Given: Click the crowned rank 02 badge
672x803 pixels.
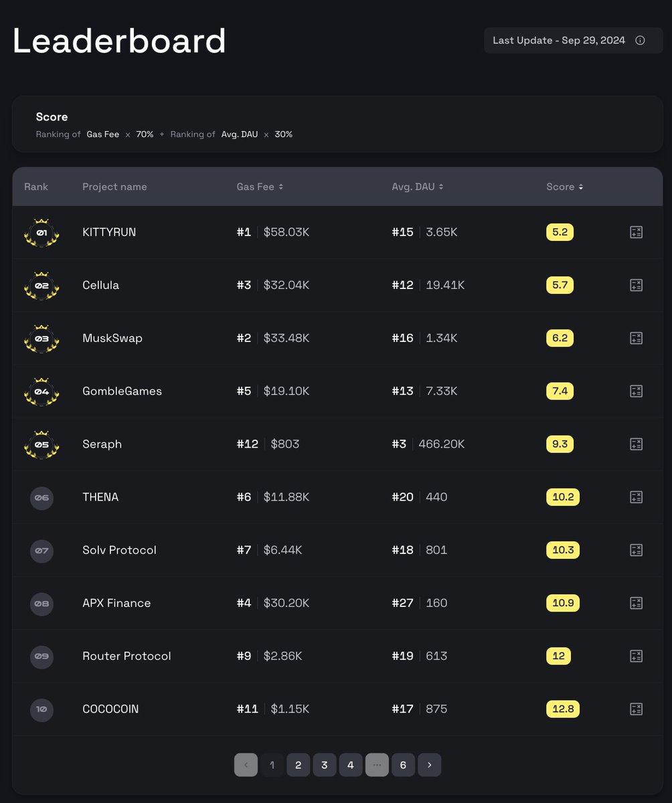Looking at the screenshot, I should pos(41,285).
